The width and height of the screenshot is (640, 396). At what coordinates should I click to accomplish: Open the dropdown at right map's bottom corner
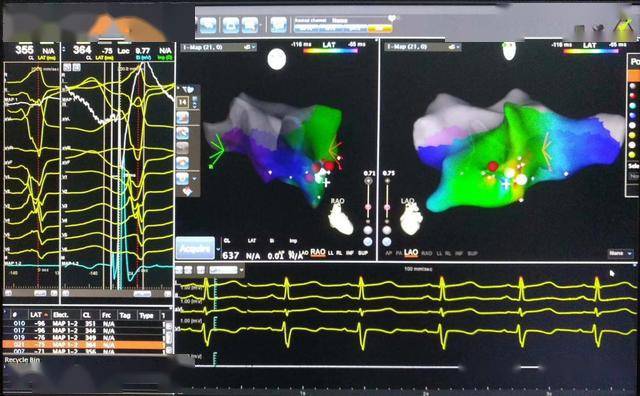click(x=620, y=254)
